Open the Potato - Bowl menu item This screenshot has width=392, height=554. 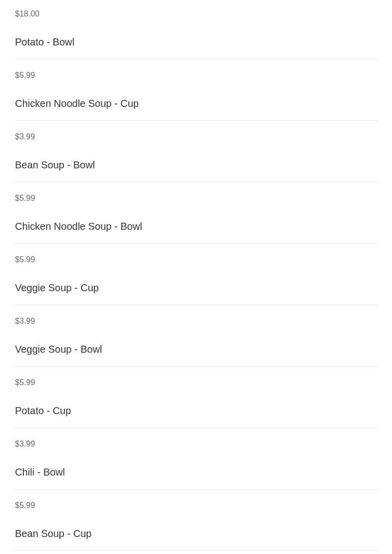tap(44, 42)
